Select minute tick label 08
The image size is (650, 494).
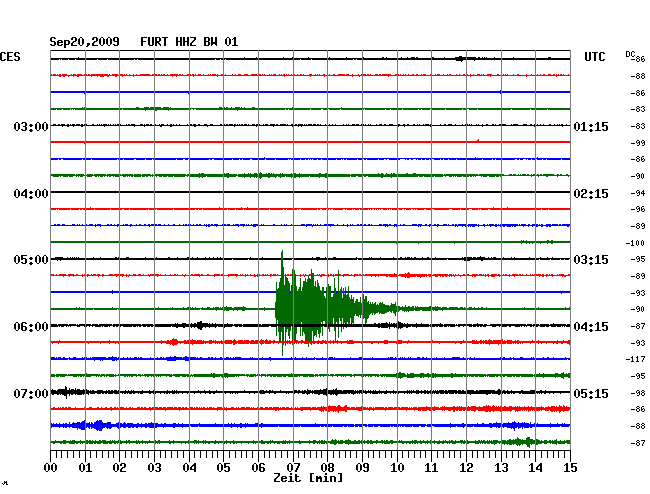coord(327,468)
